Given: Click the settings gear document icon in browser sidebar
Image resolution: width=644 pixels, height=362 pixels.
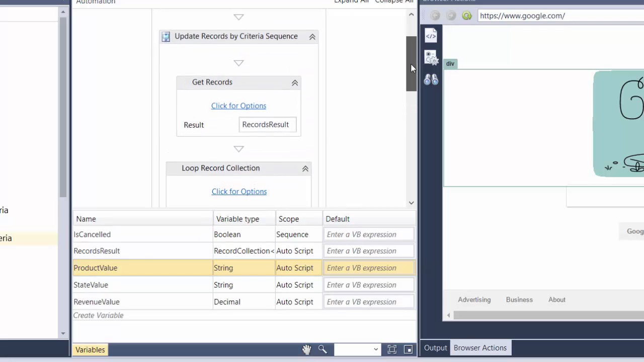Looking at the screenshot, I should [431, 57].
